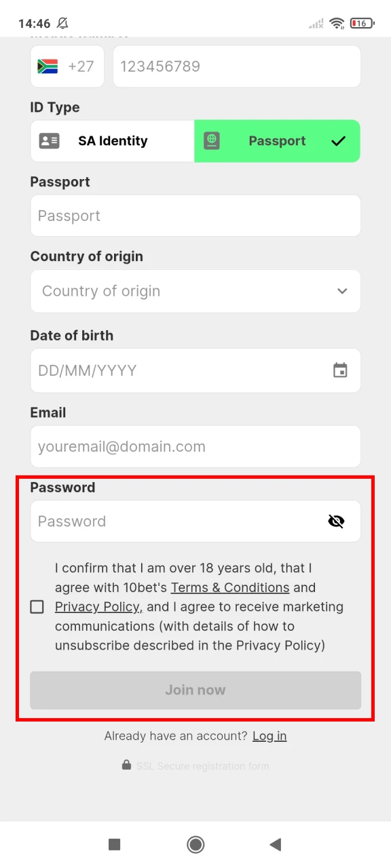Viewport: 391px width, 868px height.
Task: Click the Passport booklet icon
Action: coord(212,141)
